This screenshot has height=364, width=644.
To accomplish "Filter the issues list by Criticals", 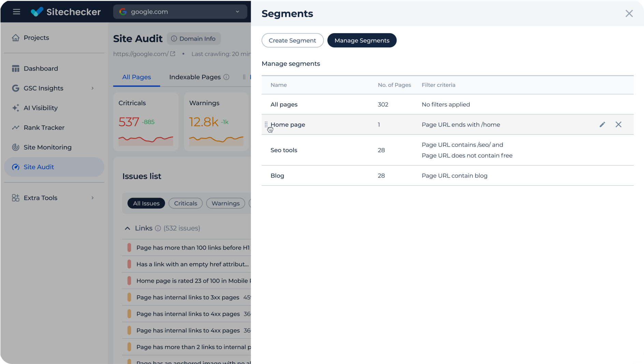I will pos(185,204).
